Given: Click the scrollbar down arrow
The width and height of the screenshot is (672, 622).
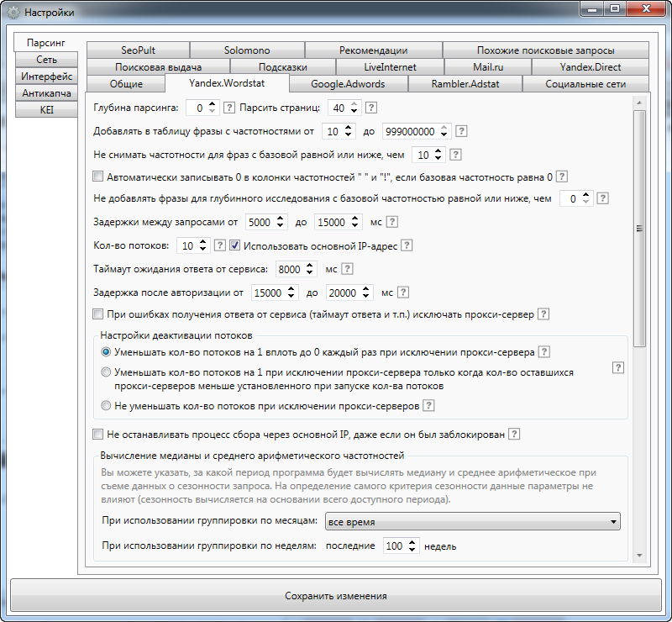Looking at the screenshot, I should point(639,556).
